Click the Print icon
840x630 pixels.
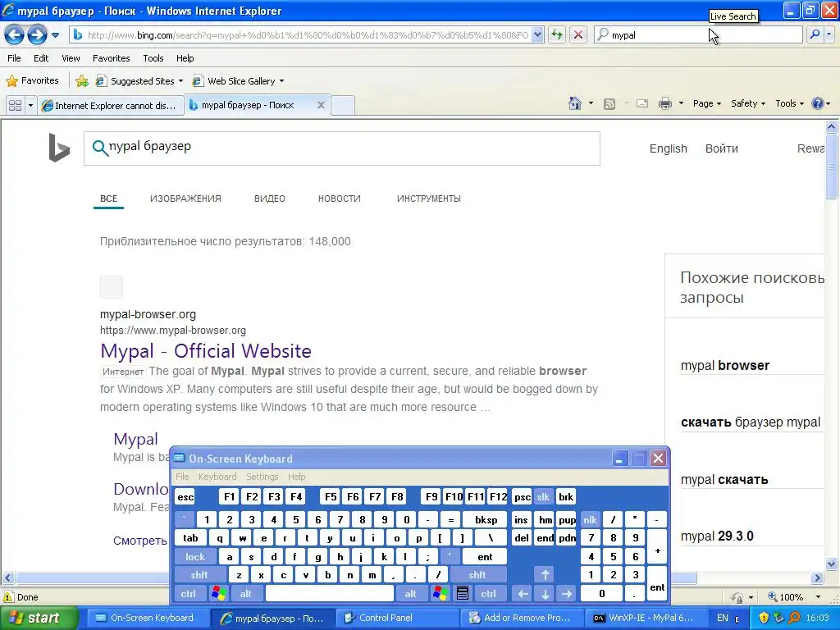664,104
